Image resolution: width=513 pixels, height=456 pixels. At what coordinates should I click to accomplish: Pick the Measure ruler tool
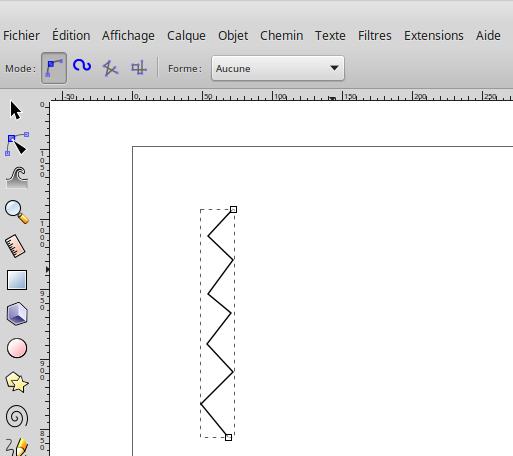click(15, 246)
